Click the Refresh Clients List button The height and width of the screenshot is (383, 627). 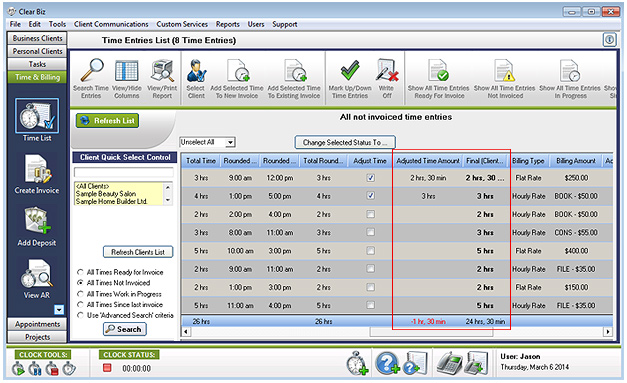(138, 252)
